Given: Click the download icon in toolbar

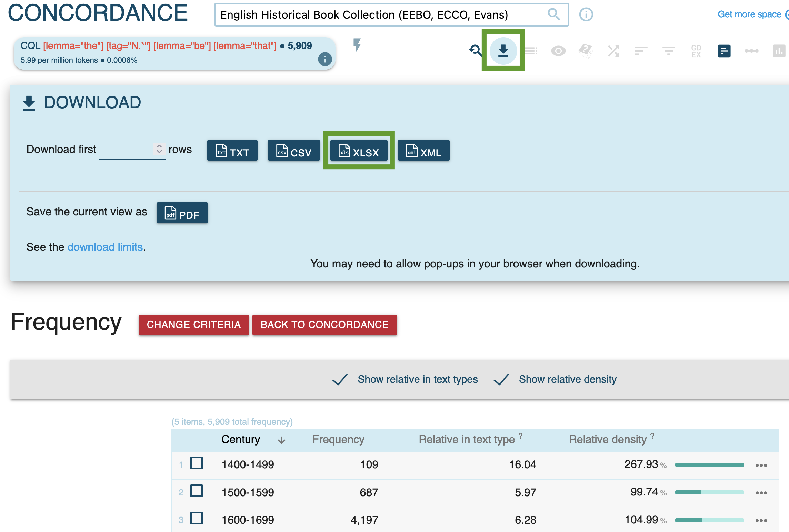Looking at the screenshot, I should click(x=503, y=51).
